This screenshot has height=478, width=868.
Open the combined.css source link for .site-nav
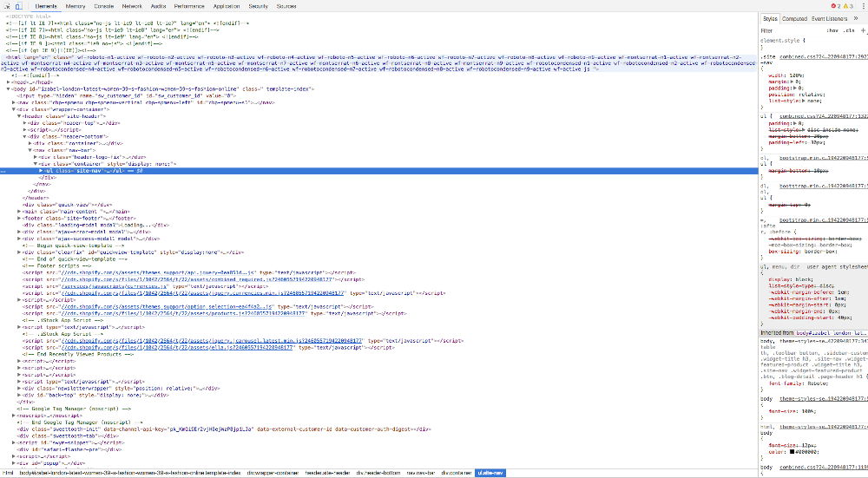click(x=823, y=56)
